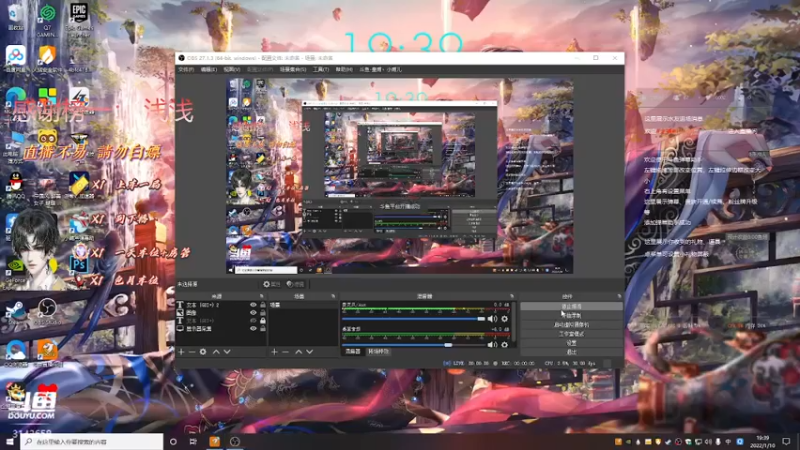Open 麦克风/Aux audio settings gear
The height and width of the screenshot is (450, 800).
(505, 319)
